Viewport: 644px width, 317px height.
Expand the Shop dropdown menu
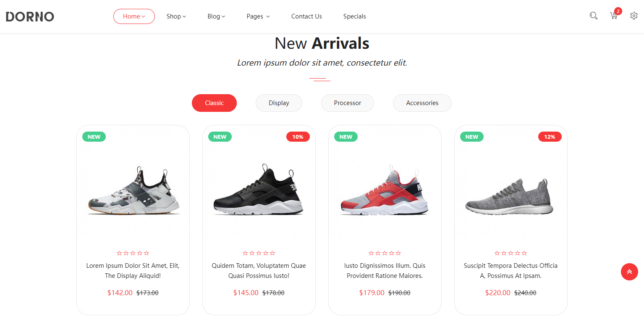176,16
